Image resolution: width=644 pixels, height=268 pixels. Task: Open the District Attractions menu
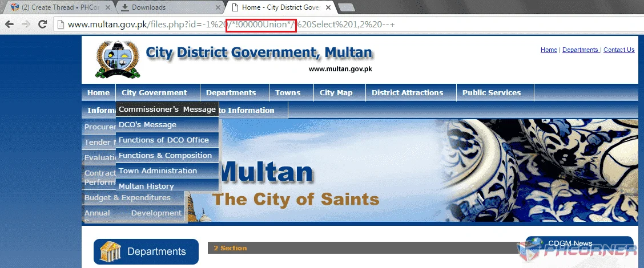(x=408, y=92)
